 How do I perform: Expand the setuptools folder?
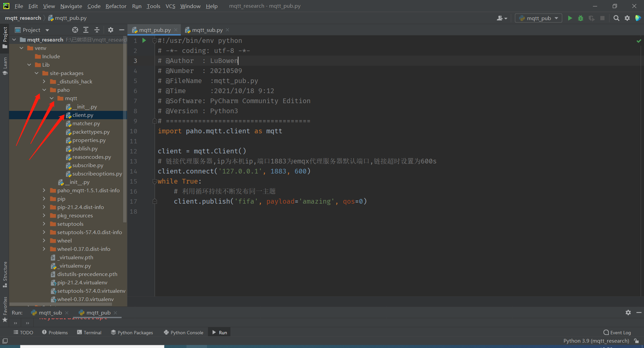44,224
